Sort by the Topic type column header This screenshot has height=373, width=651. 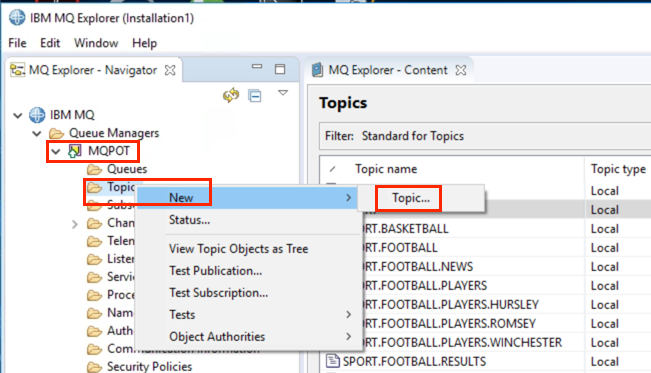coord(618,169)
